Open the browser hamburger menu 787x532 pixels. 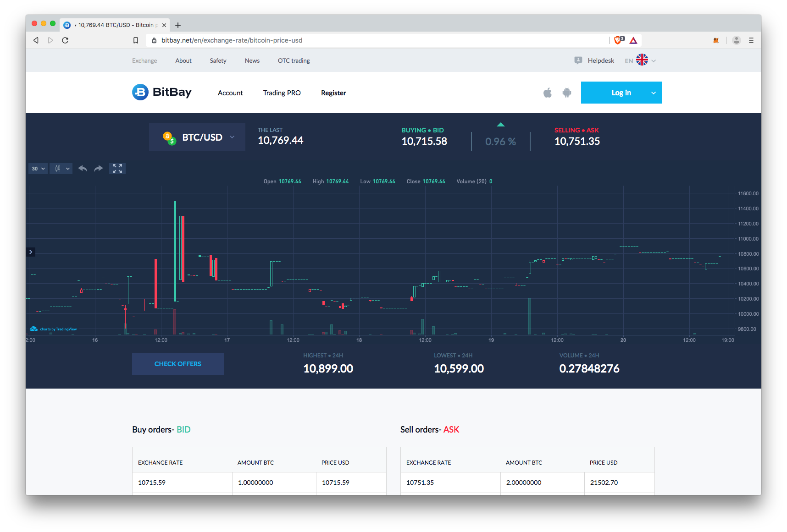click(x=751, y=40)
